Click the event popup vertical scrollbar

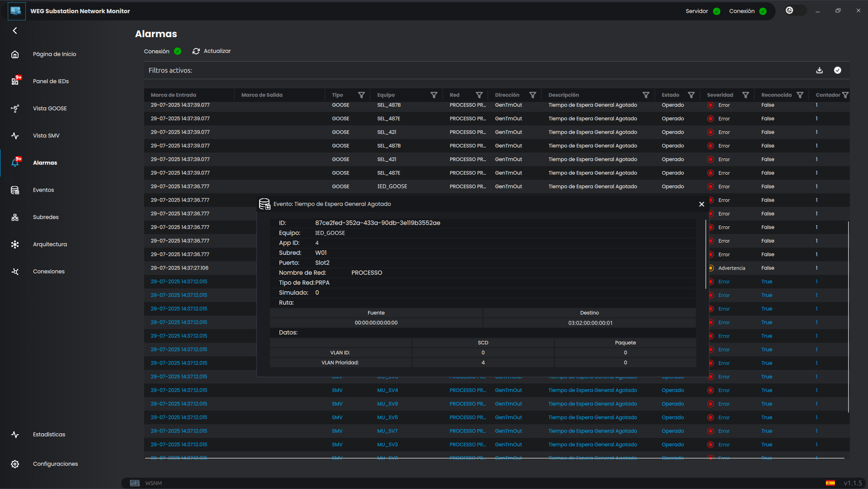coord(705,254)
